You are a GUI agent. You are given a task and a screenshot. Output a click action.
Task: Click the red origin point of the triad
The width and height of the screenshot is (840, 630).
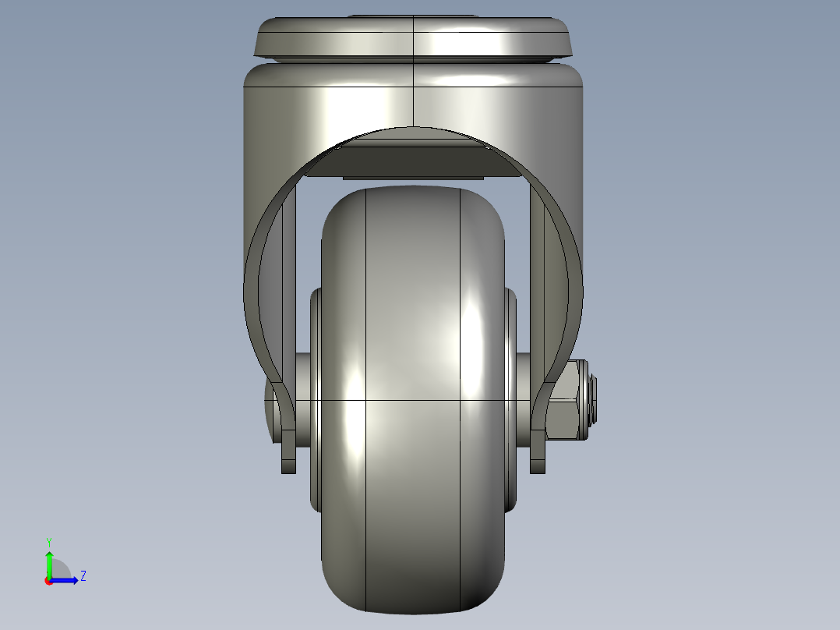[x=48, y=582]
